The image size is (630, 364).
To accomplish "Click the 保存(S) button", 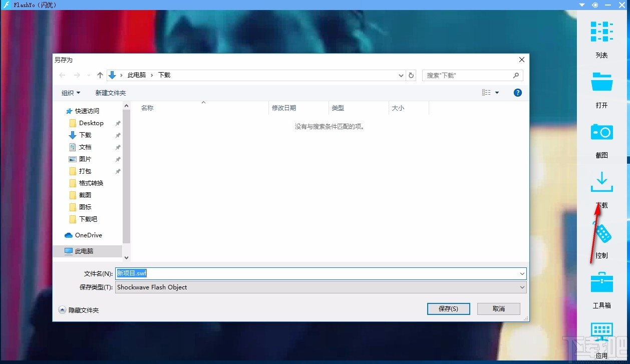I will [x=448, y=308].
